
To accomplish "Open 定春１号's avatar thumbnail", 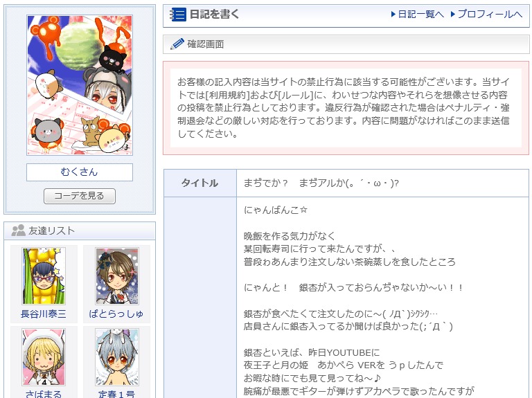I will pyautogui.click(x=117, y=357).
